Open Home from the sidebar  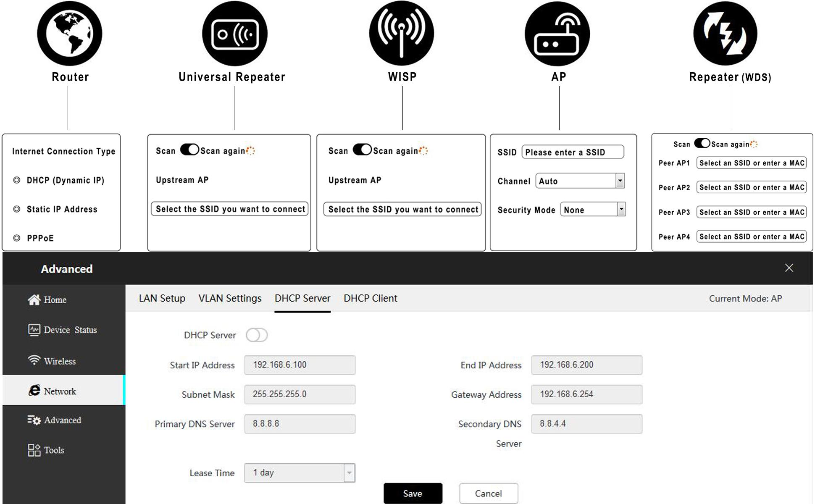tap(55, 300)
